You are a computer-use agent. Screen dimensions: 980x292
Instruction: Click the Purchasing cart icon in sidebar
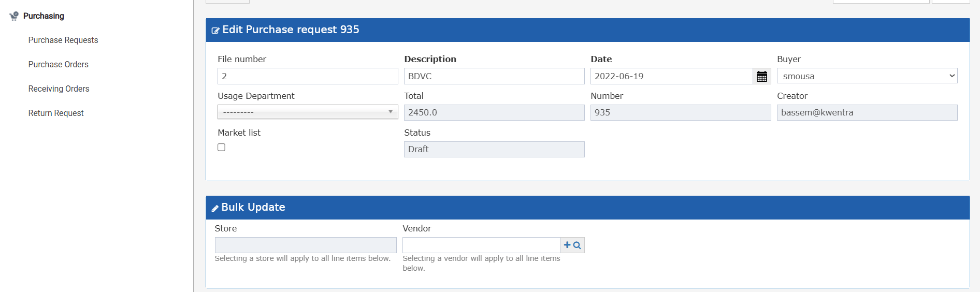(x=14, y=16)
